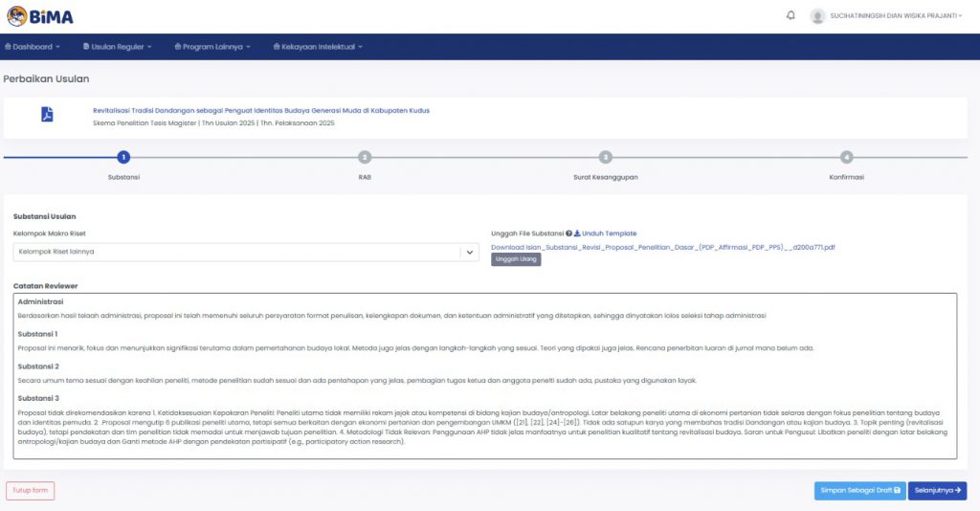Click the BIMA logo

(39, 16)
